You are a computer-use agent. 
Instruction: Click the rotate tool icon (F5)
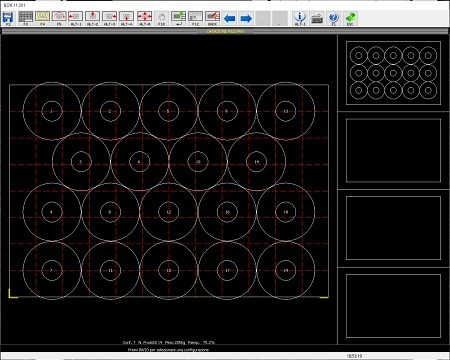pyautogui.click(x=59, y=18)
